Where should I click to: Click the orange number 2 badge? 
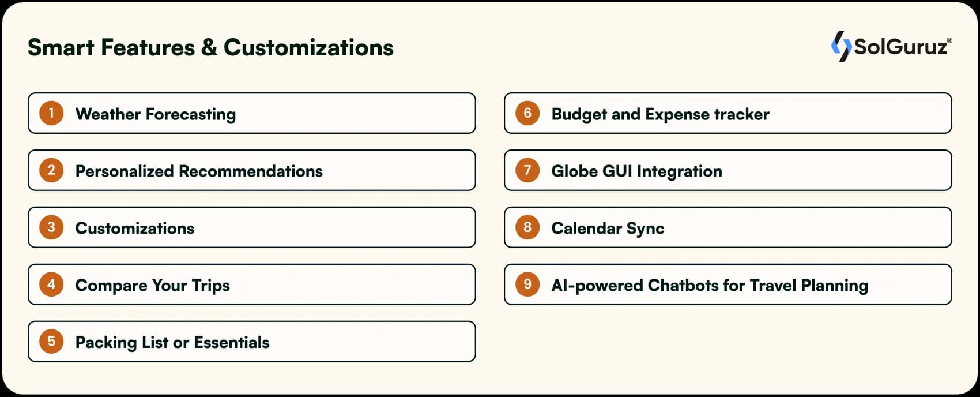pos(51,170)
